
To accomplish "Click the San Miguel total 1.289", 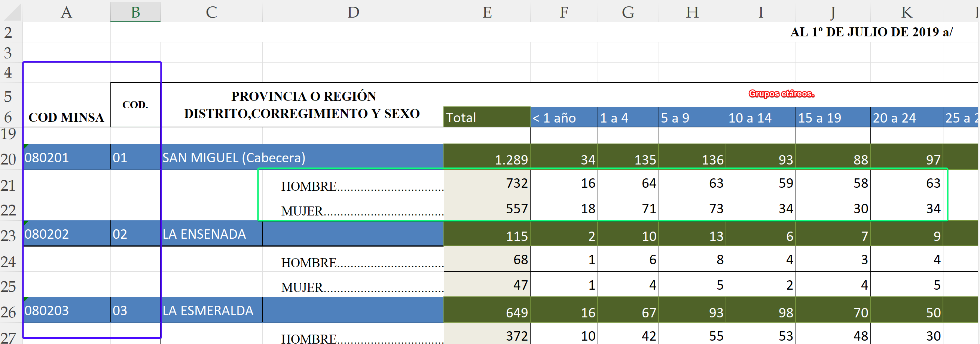I will point(487,157).
